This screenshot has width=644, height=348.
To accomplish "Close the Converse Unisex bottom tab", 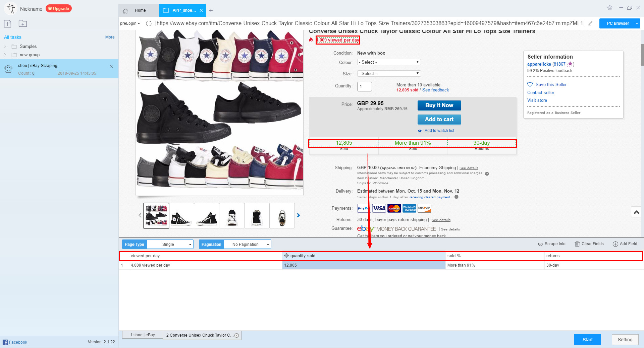I will pyautogui.click(x=237, y=335).
